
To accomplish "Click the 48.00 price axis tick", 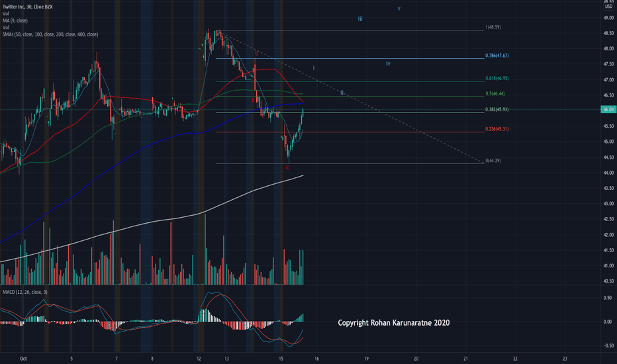I will [x=608, y=49].
